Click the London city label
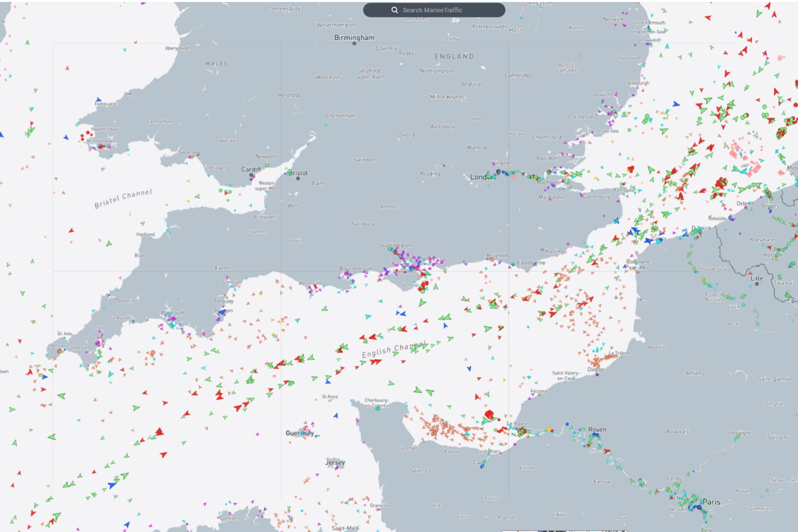Screen dimensions: 798x532 (481, 177)
